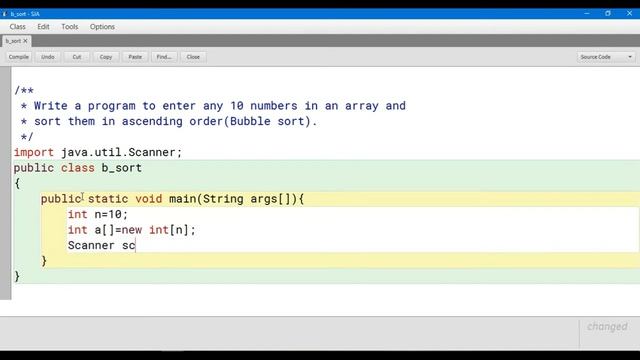Image resolution: width=640 pixels, height=360 pixels.
Task: Click the comment 'sort them in ascending order'
Action: [176, 121]
